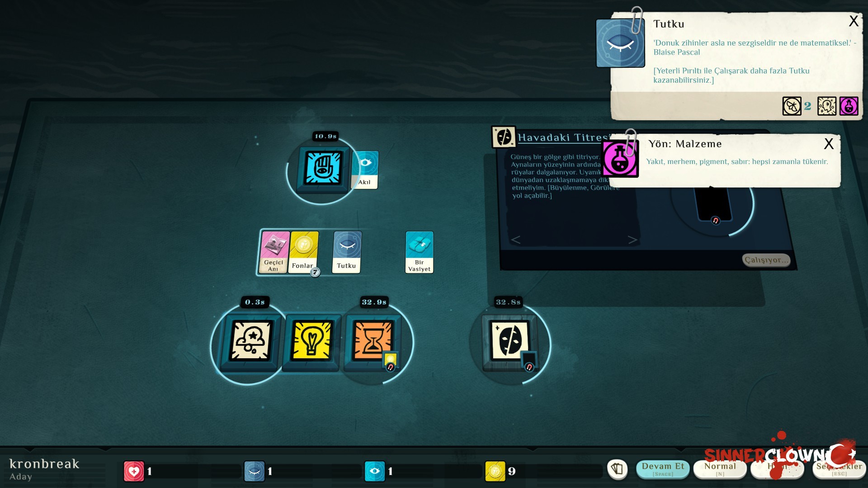Click the yellow lightbulb Work verb
Viewport: 868px width, 488px height.
pos(311,341)
